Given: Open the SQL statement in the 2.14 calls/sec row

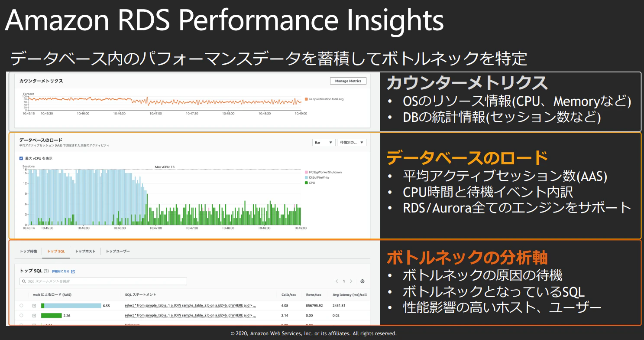Looking at the screenshot, I should point(190,315).
